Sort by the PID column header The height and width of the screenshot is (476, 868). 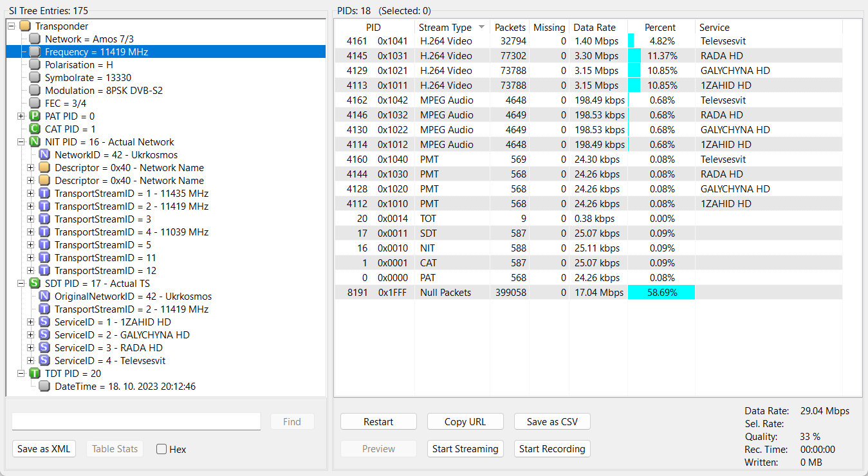374,28
